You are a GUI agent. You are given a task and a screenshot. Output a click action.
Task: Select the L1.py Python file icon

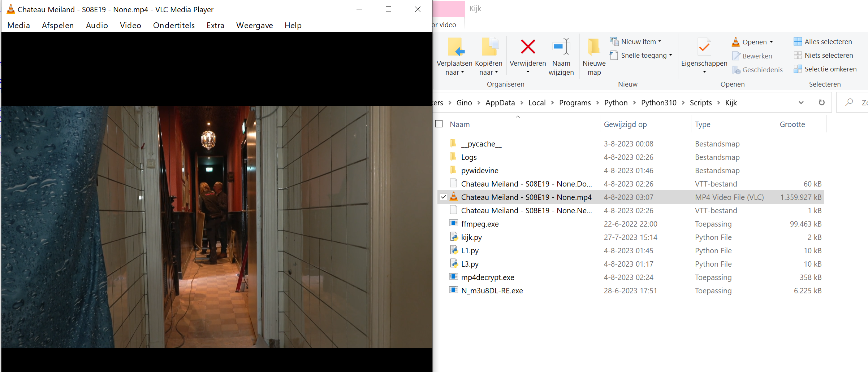[x=454, y=250]
